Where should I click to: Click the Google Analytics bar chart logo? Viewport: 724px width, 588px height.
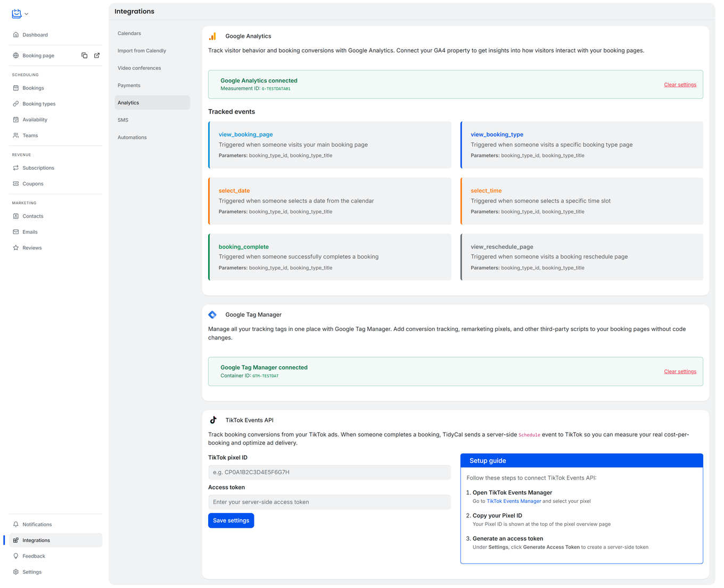click(212, 36)
